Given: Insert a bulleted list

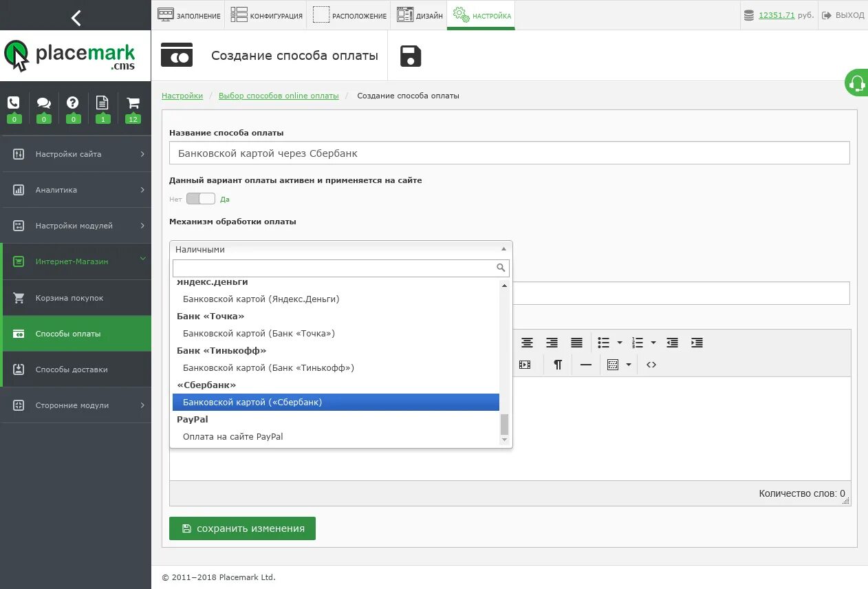Looking at the screenshot, I should 604,343.
